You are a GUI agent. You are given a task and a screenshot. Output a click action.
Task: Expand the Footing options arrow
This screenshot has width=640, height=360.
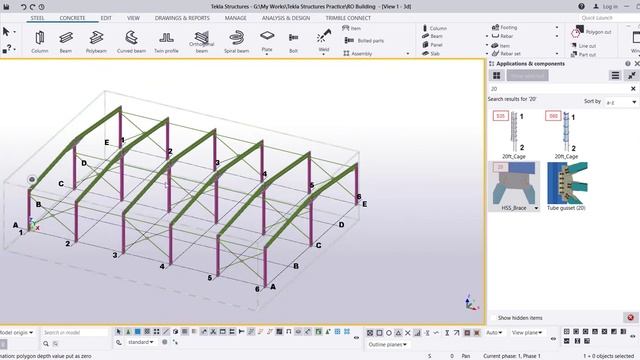[x=557, y=27]
